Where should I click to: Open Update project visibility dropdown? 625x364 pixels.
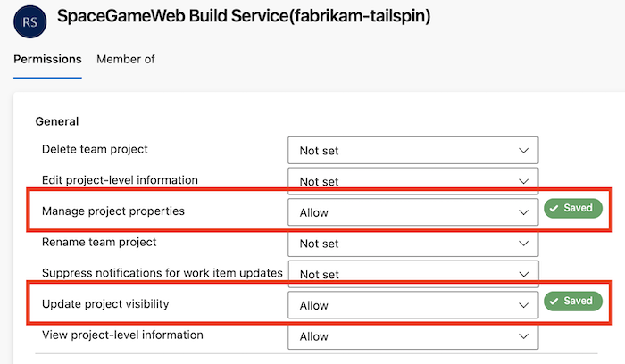(412, 305)
